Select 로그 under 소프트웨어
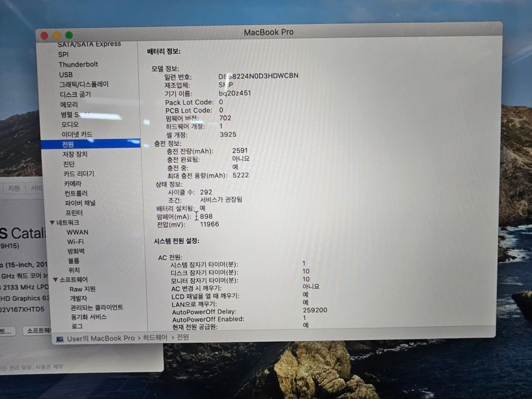 (x=77, y=326)
